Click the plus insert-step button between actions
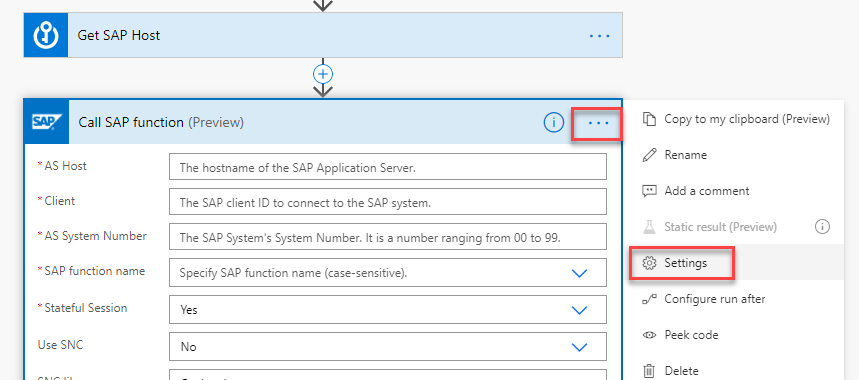This screenshot has width=859, height=380. click(x=323, y=74)
